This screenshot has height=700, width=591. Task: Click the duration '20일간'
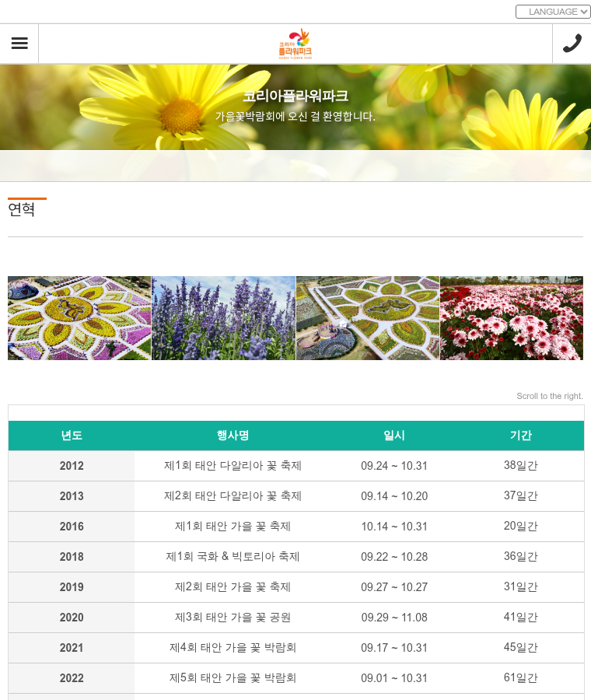tap(520, 527)
